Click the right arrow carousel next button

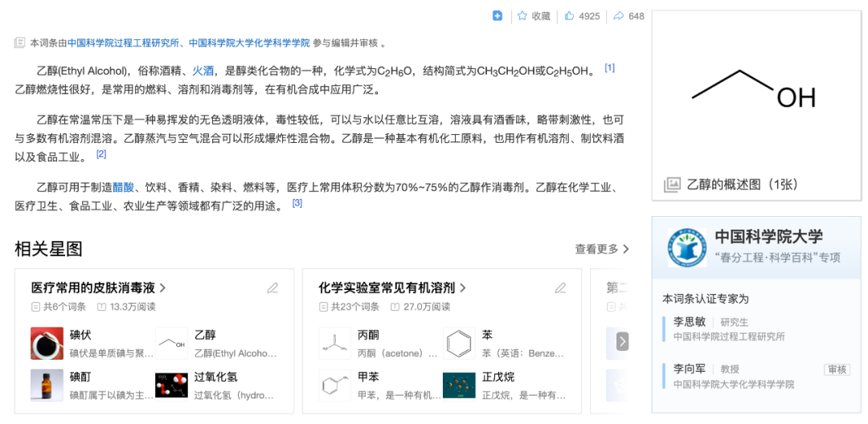[x=623, y=341]
